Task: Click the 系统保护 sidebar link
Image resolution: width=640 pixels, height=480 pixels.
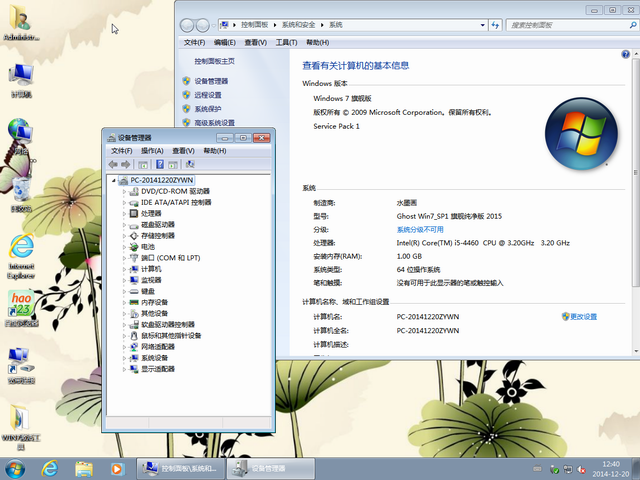Action: click(208, 109)
